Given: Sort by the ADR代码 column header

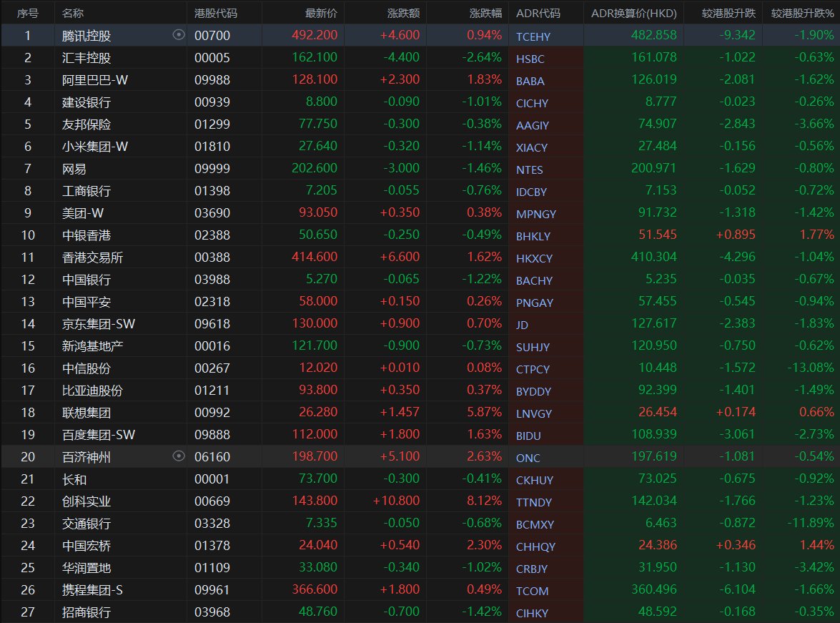Looking at the screenshot, I should tap(538, 13).
